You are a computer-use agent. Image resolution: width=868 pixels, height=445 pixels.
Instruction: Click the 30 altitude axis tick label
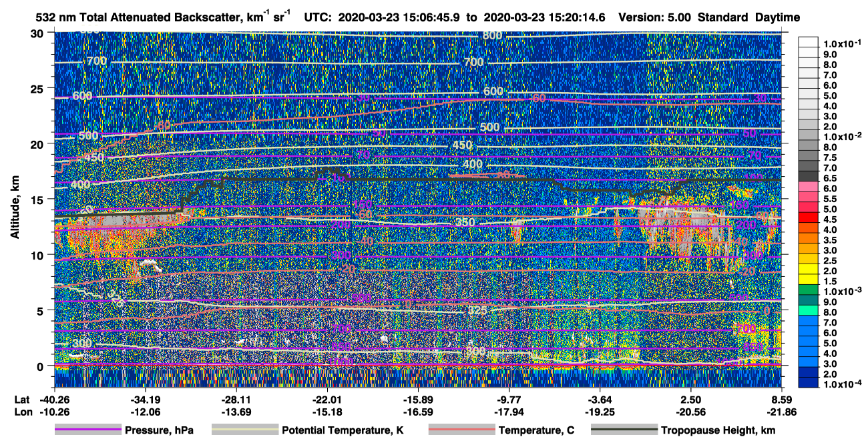(x=39, y=33)
